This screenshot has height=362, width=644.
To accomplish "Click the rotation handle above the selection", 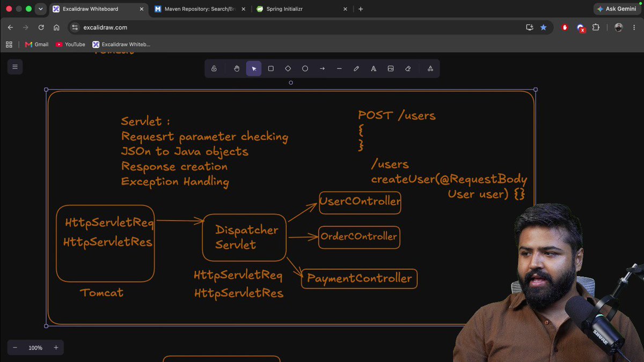I will pyautogui.click(x=291, y=83).
